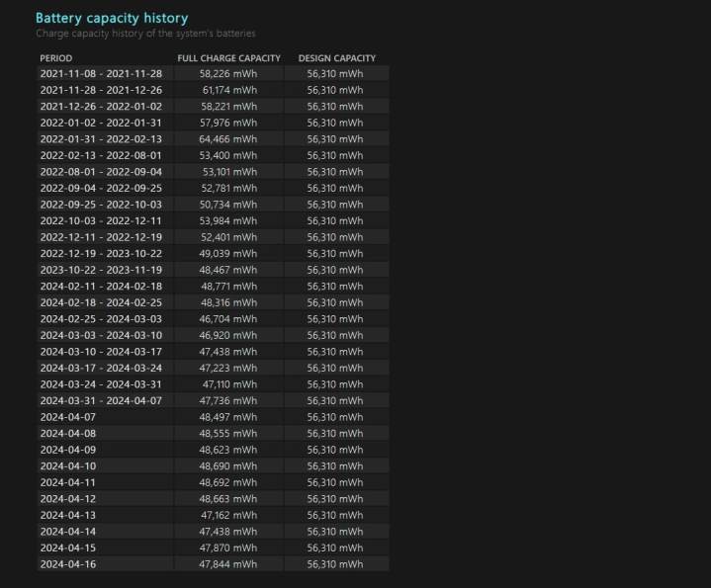Select the charge capacity history subtitle text
The image size is (711, 588).
pos(144,34)
